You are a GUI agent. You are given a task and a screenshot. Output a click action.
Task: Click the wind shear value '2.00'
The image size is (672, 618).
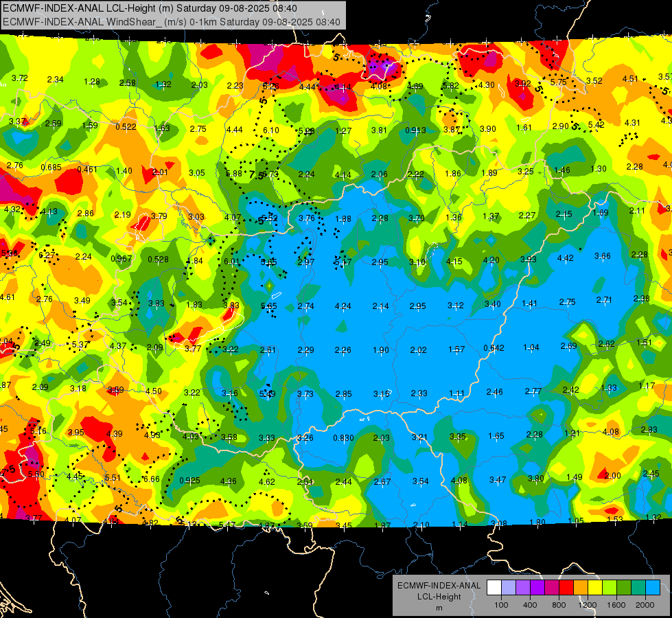pyautogui.click(x=612, y=475)
